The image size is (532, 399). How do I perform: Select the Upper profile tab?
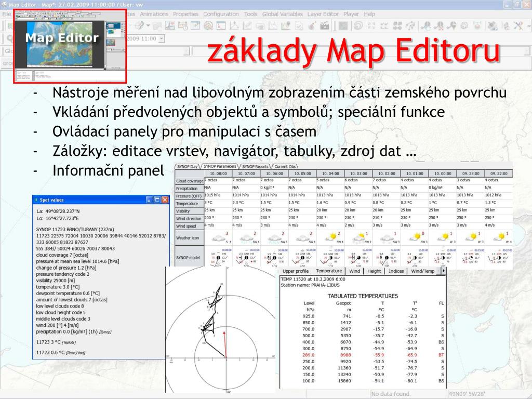click(296, 271)
